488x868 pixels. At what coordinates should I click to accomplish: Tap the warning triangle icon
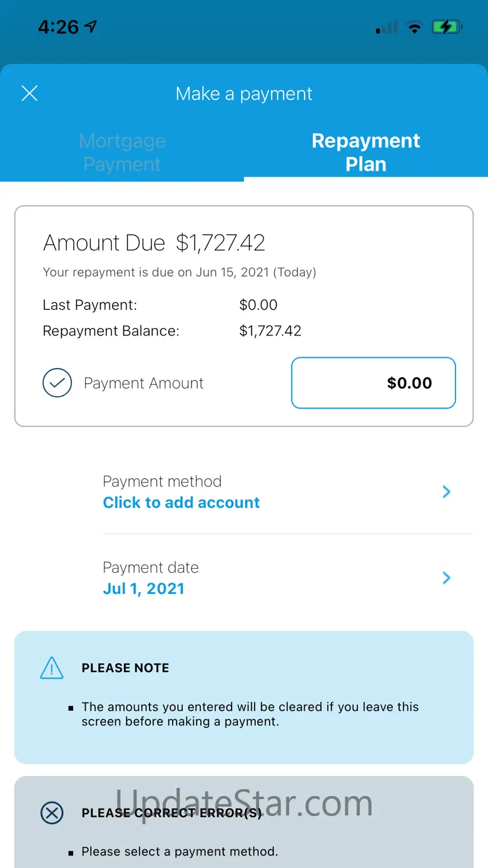coord(51,668)
